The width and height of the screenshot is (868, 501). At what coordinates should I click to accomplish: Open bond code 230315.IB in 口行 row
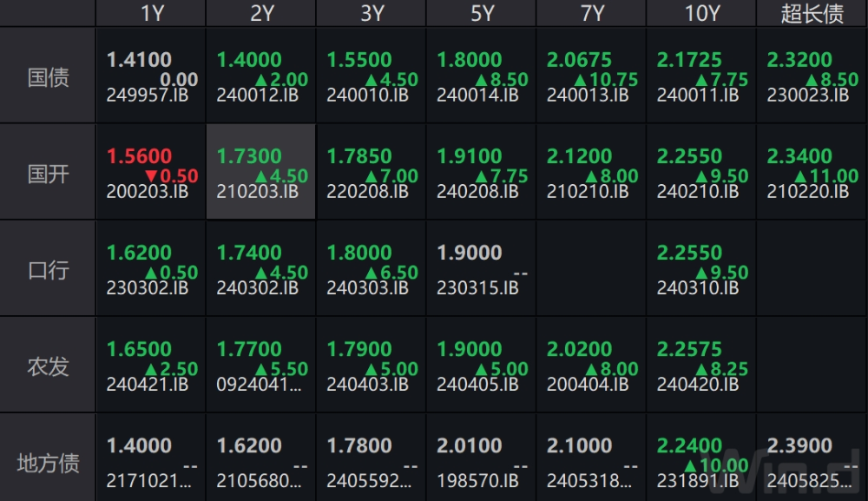coord(477,288)
